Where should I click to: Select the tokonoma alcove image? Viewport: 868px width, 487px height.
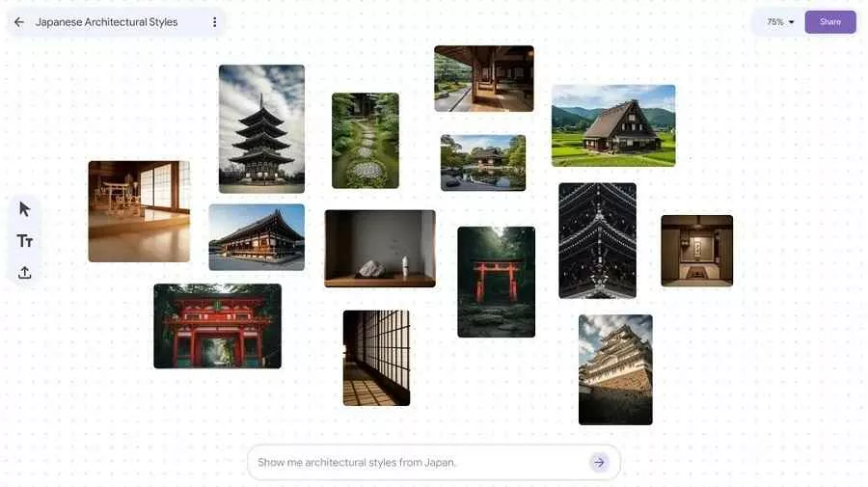pos(696,251)
